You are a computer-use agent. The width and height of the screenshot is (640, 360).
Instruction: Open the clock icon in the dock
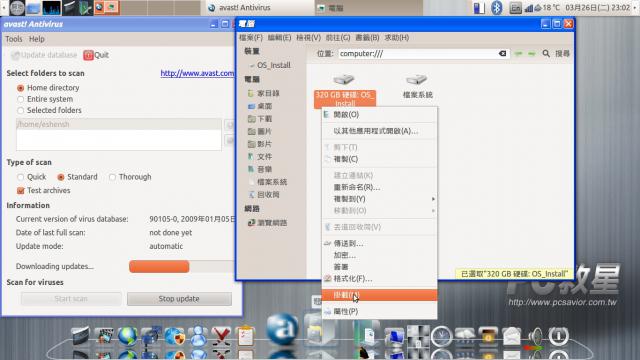[x=442, y=336]
